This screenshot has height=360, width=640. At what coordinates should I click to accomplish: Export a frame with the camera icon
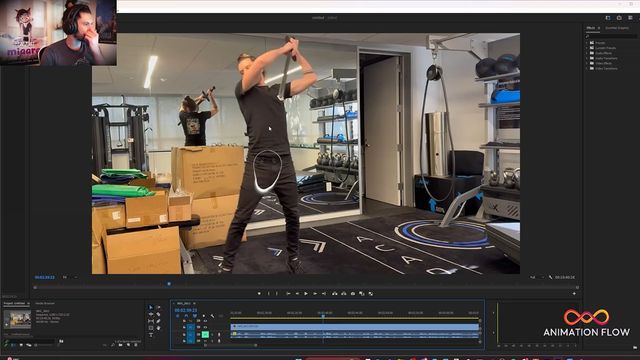[x=353, y=293]
